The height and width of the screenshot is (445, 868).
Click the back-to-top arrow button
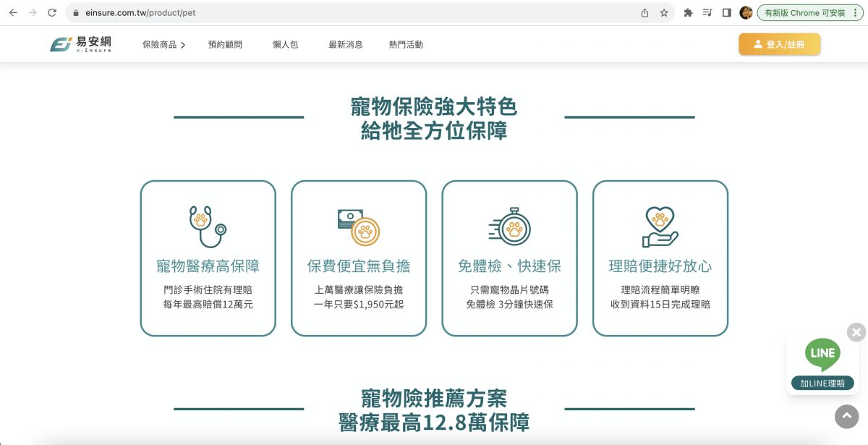tap(846, 417)
